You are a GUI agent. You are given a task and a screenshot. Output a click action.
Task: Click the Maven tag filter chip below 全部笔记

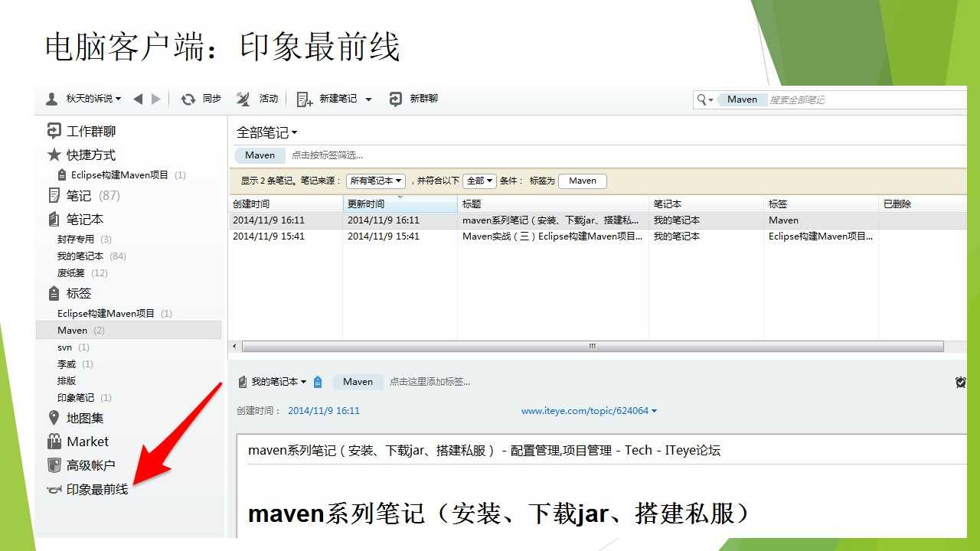260,155
